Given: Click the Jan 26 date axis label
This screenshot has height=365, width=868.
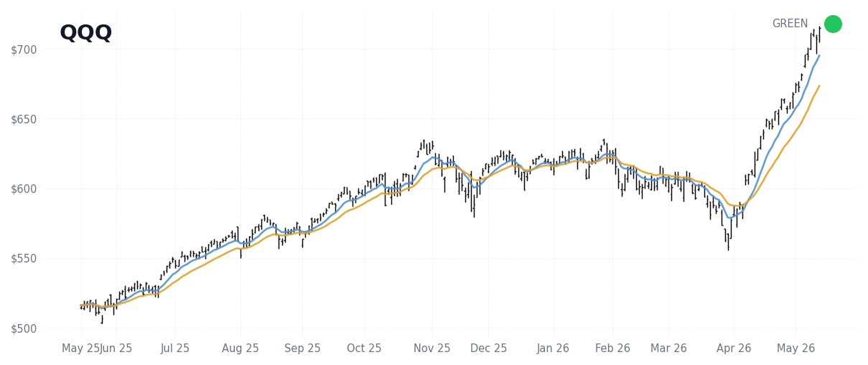Looking at the screenshot, I should [553, 349].
